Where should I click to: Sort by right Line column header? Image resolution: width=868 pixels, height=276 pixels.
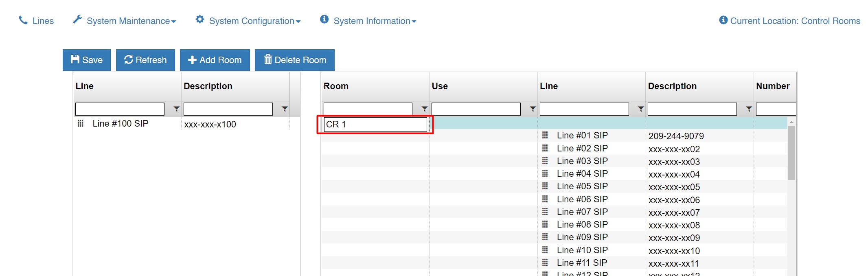[592, 86]
